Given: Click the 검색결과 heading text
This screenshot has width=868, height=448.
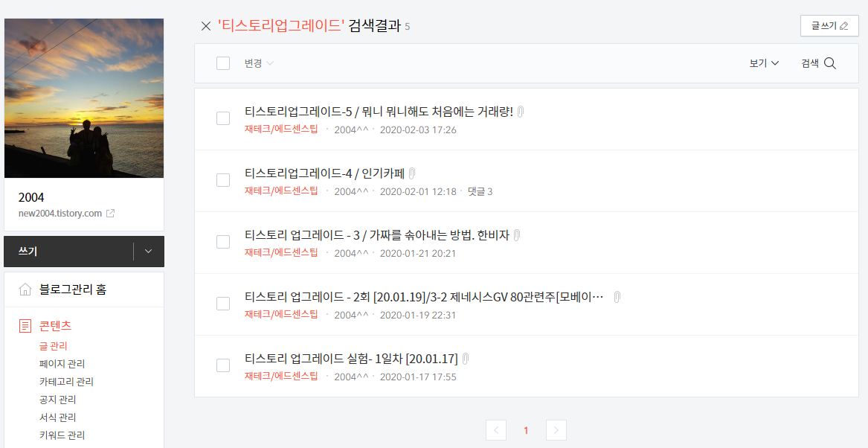Looking at the screenshot, I should pyautogui.click(x=374, y=25).
